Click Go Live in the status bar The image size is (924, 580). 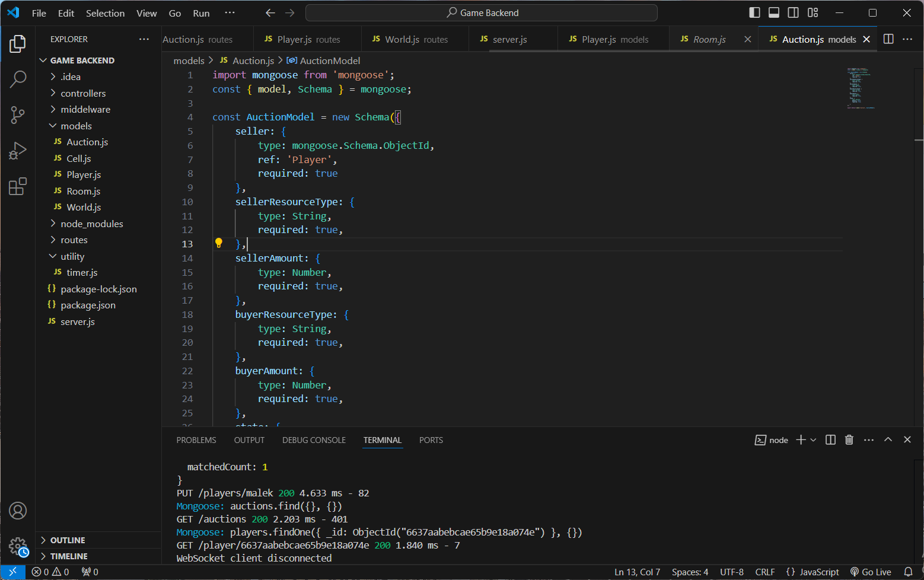point(871,572)
